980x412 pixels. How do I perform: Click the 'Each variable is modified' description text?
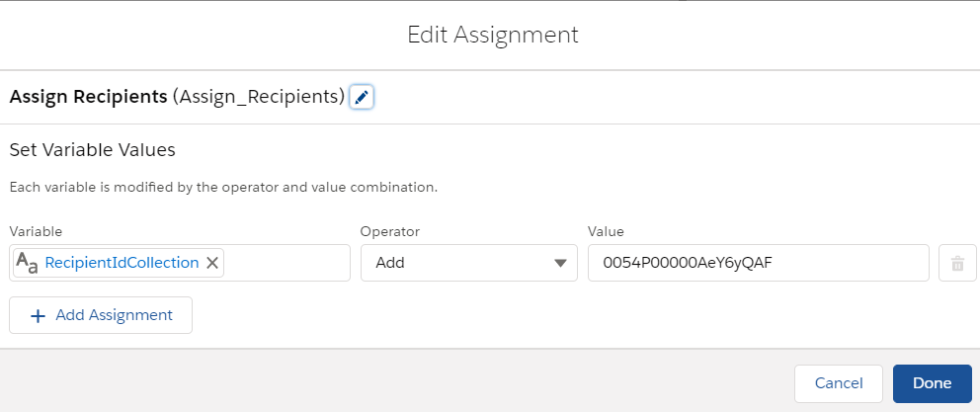click(223, 188)
